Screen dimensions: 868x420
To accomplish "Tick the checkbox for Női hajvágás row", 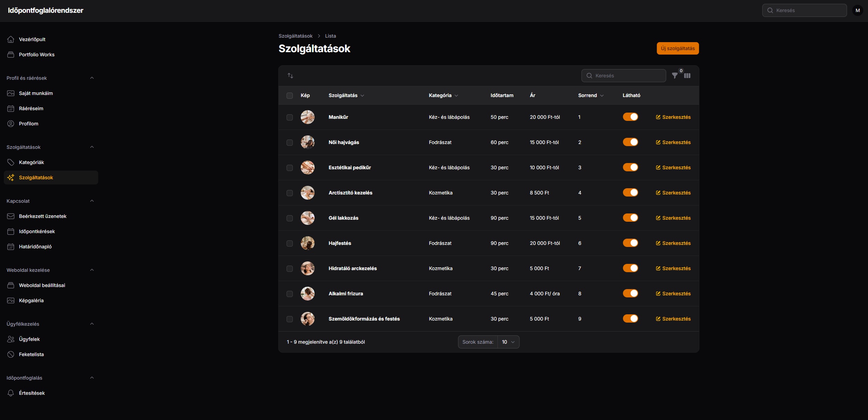I will [x=290, y=143].
